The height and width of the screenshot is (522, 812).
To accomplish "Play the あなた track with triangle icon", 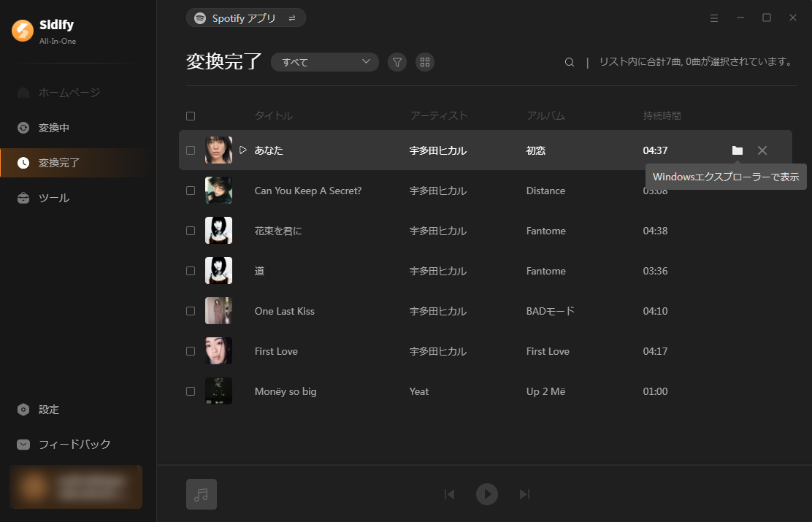I will pos(243,150).
